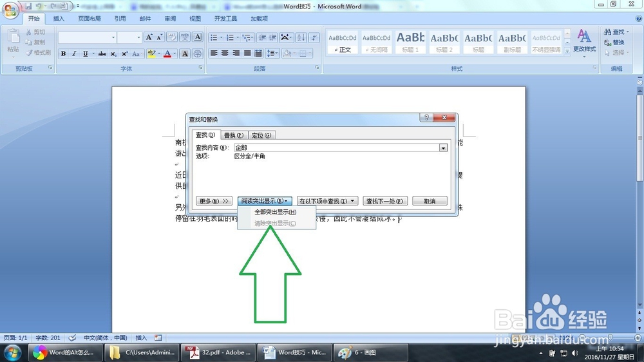Open the Change Styles menu

pos(584,43)
